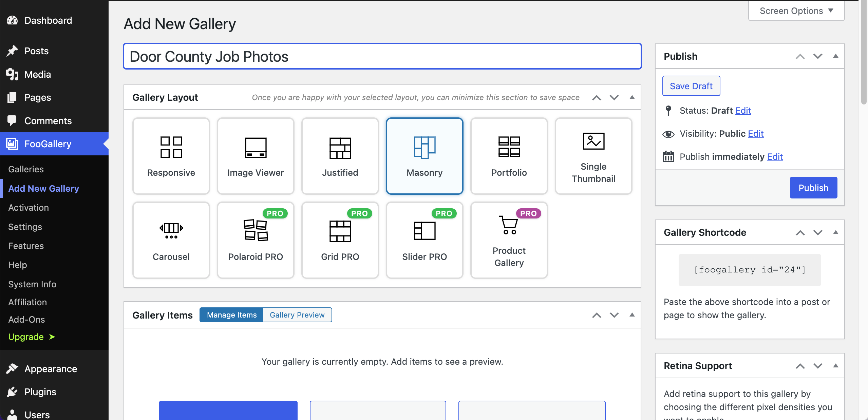The image size is (868, 420).
Task: Click inside the gallery title field
Action: [x=382, y=56]
